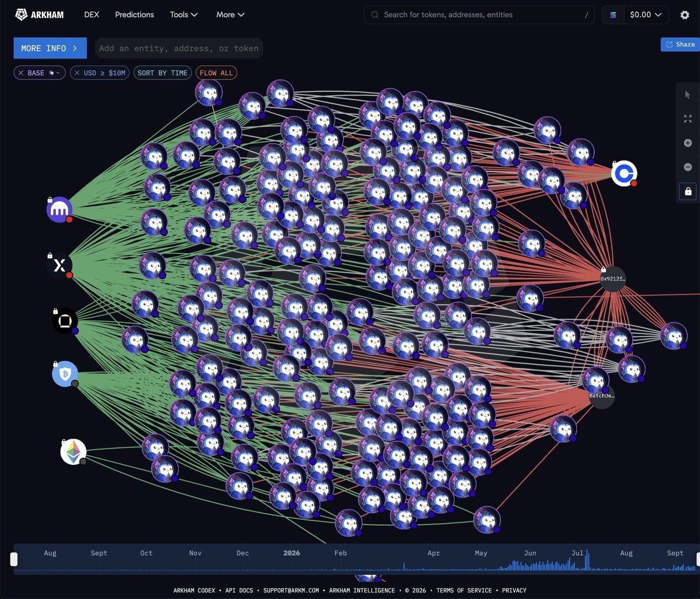Click the Solana network icon
700x599 pixels.
tap(613, 15)
